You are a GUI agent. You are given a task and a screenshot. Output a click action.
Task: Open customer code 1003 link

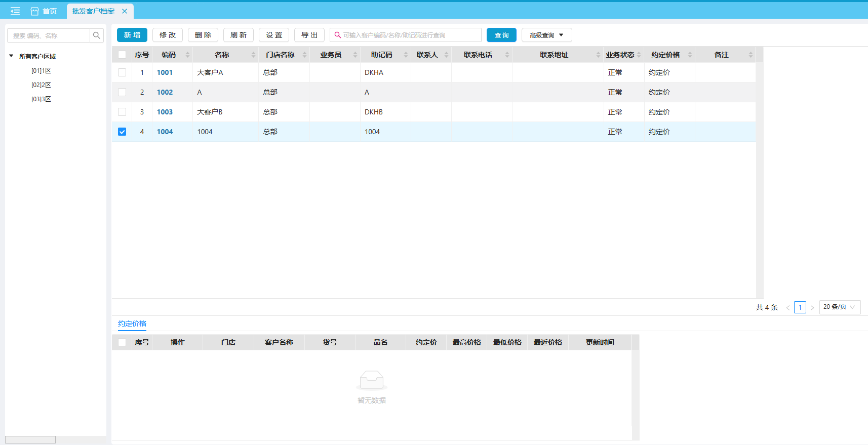click(x=165, y=112)
